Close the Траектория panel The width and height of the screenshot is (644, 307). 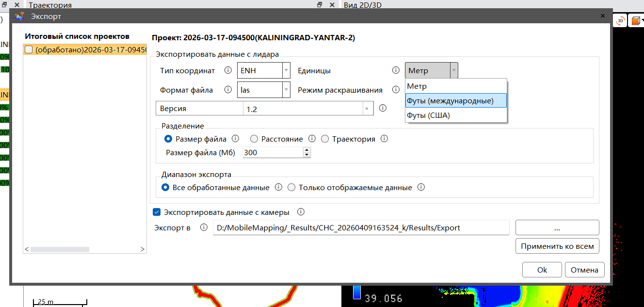[x=332, y=5]
